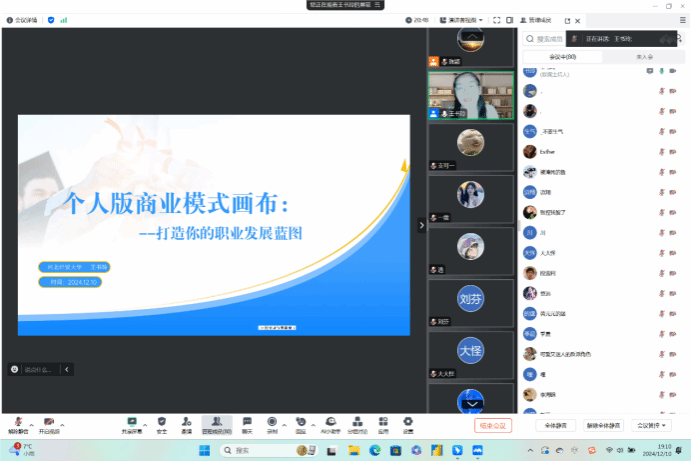Open the Apps grid toolbar item

[x=383, y=425]
